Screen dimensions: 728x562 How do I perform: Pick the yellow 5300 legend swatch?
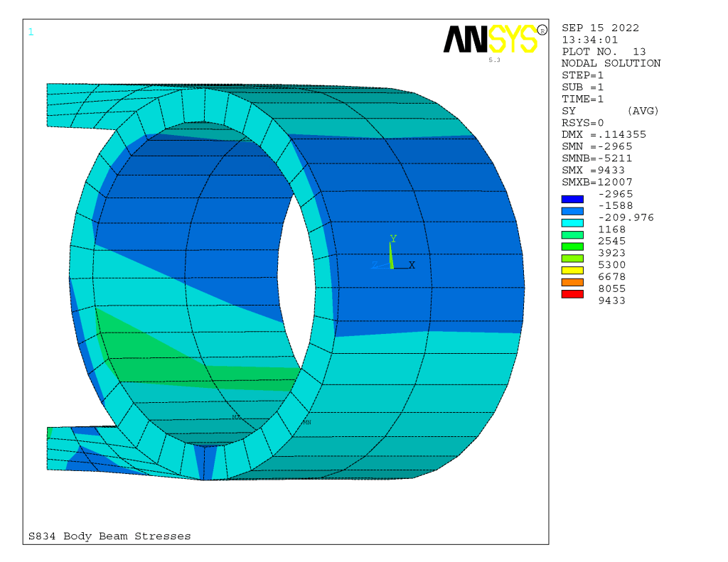coord(572,270)
